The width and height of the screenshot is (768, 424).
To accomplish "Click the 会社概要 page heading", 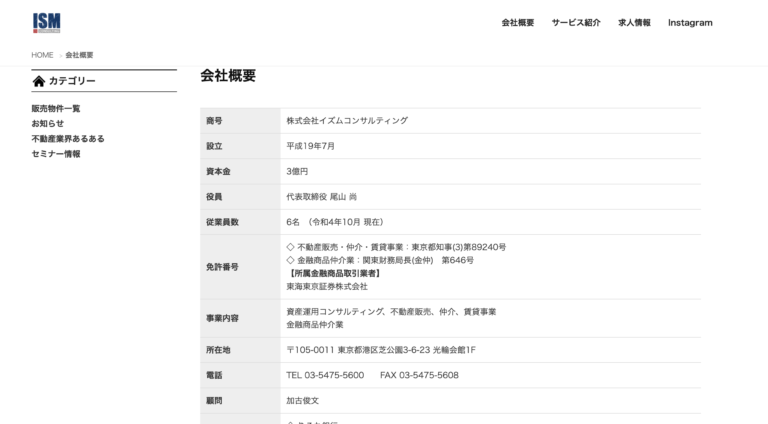I will 228,76.
